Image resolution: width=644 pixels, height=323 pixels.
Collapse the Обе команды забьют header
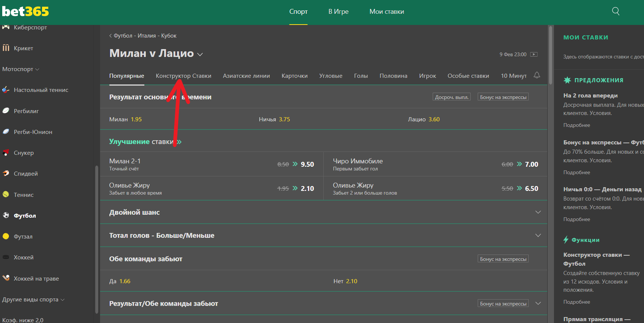tap(324, 259)
